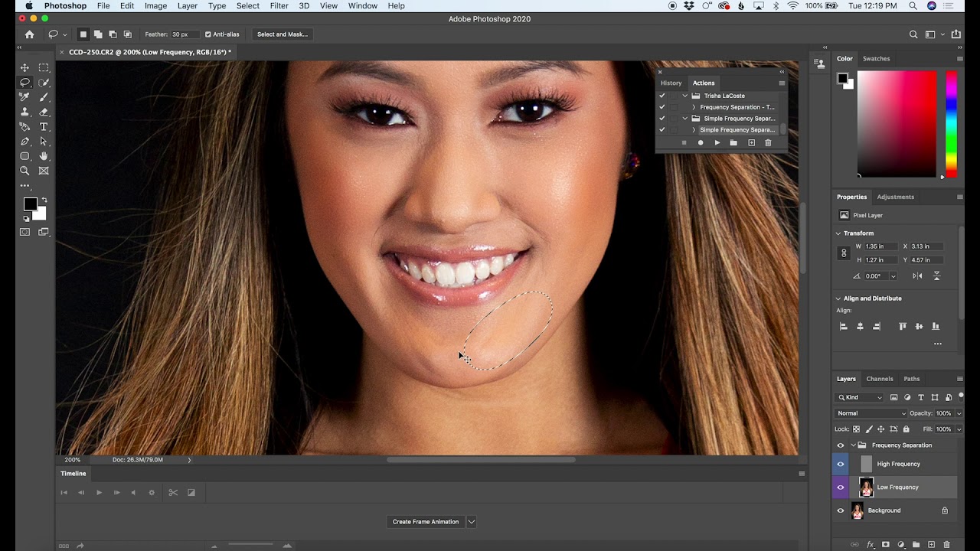Screen dimensions: 980x551
Task: Select the Pen tool
Action: [24, 142]
